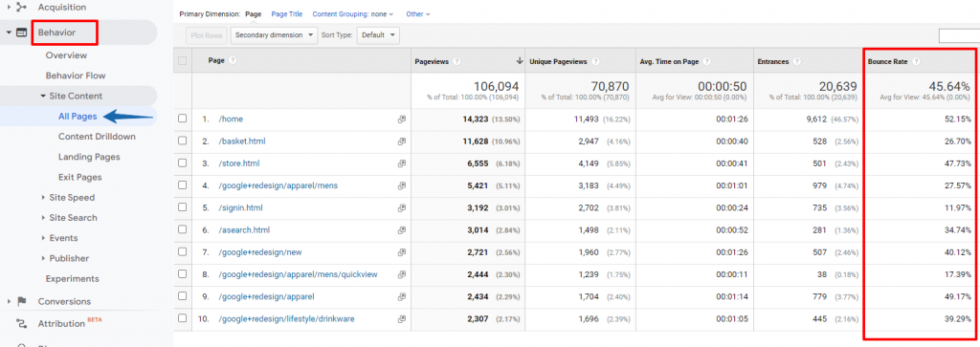Image resolution: width=980 pixels, height=347 pixels.
Task: Click the Conversions flag icon
Action: pyautogui.click(x=22, y=301)
